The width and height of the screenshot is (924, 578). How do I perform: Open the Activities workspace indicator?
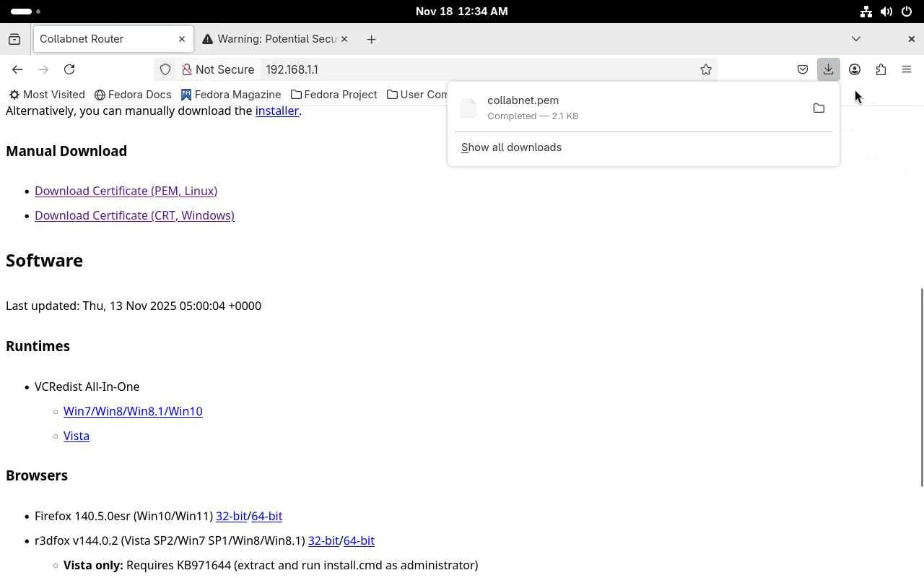26,12
